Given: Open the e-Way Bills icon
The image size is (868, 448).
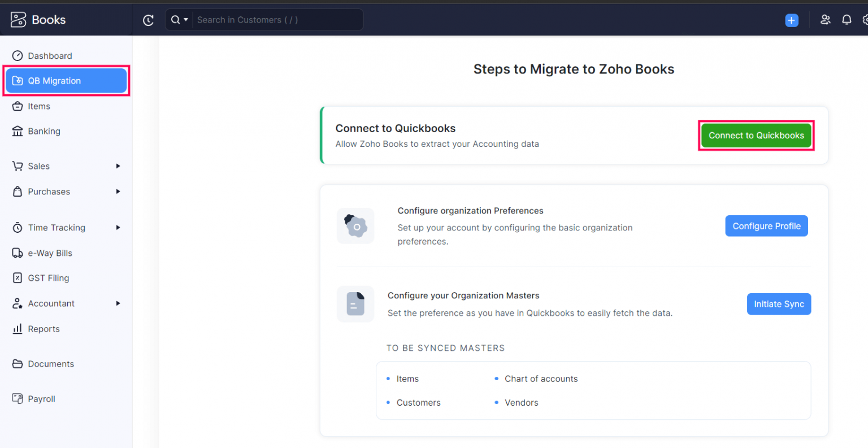Looking at the screenshot, I should (17, 253).
